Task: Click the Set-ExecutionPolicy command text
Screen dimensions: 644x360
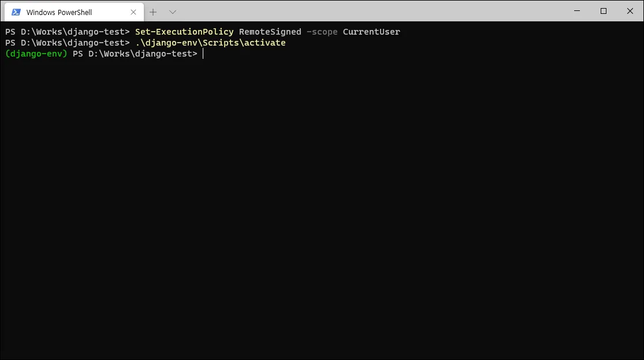Action: (x=184, y=32)
